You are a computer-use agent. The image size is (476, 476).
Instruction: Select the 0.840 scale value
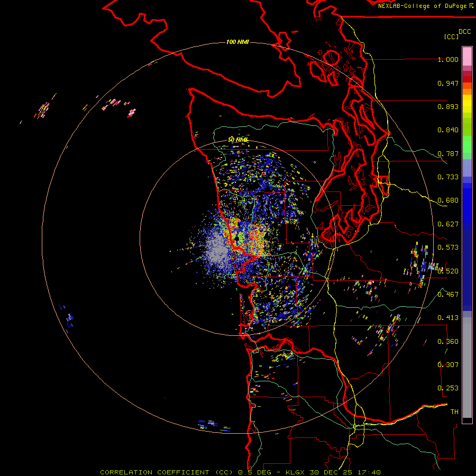tap(448, 130)
